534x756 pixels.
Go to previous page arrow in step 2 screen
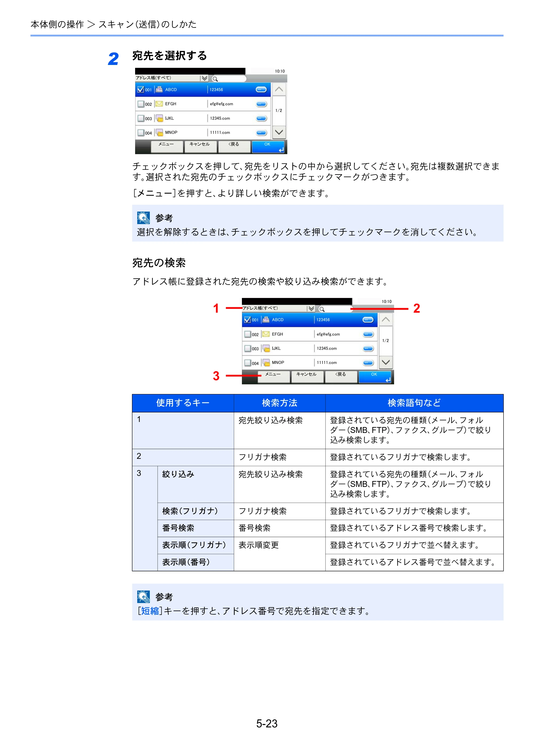(279, 90)
